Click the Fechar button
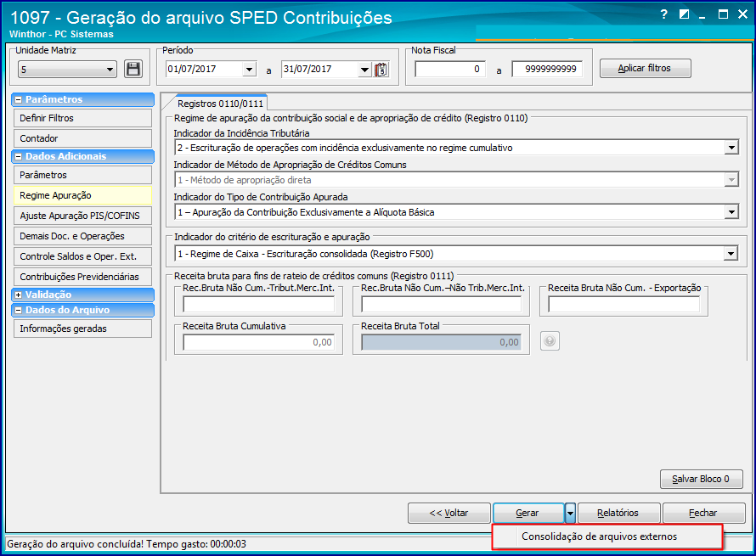This screenshot has width=756, height=556. click(703, 513)
